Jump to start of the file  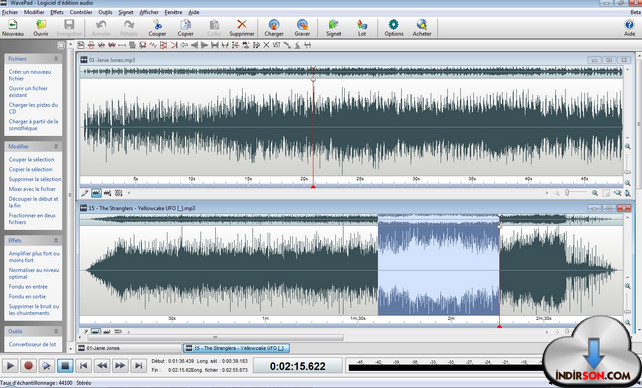tap(83, 365)
